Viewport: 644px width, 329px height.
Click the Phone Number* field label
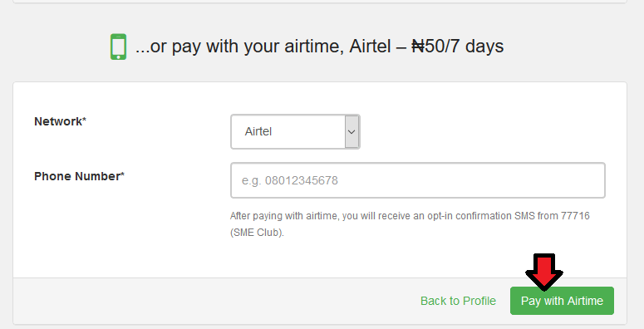point(79,176)
